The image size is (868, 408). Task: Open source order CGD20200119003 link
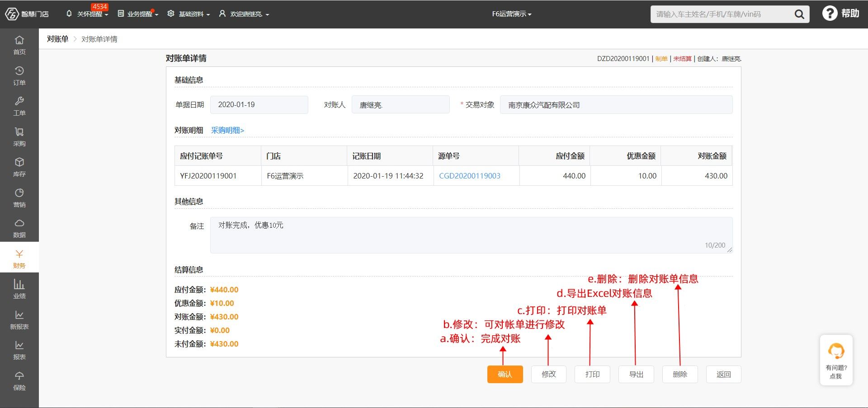point(470,176)
